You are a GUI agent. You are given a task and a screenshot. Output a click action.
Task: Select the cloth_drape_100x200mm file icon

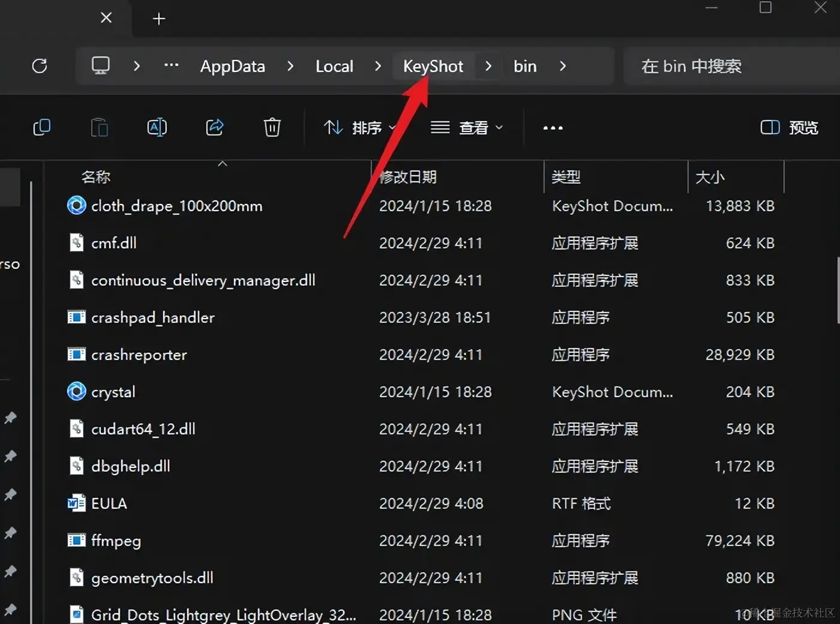point(76,206)
